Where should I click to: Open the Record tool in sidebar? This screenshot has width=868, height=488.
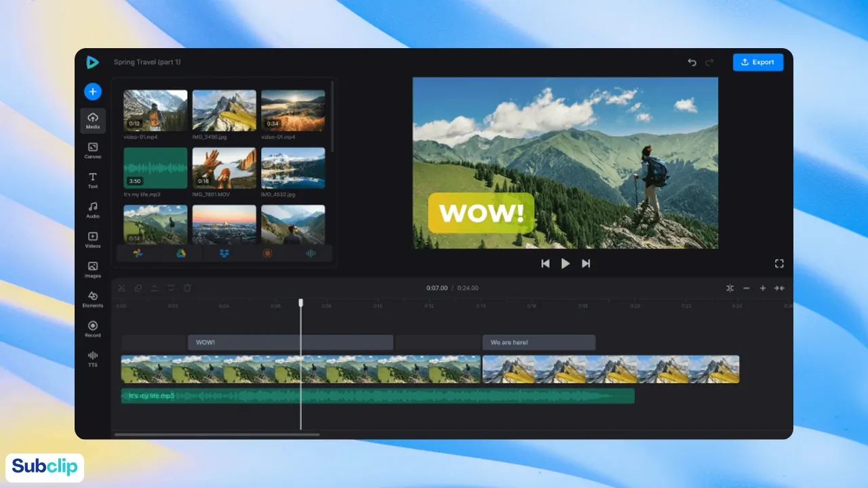pyautogui.click(x=93, y=329)
